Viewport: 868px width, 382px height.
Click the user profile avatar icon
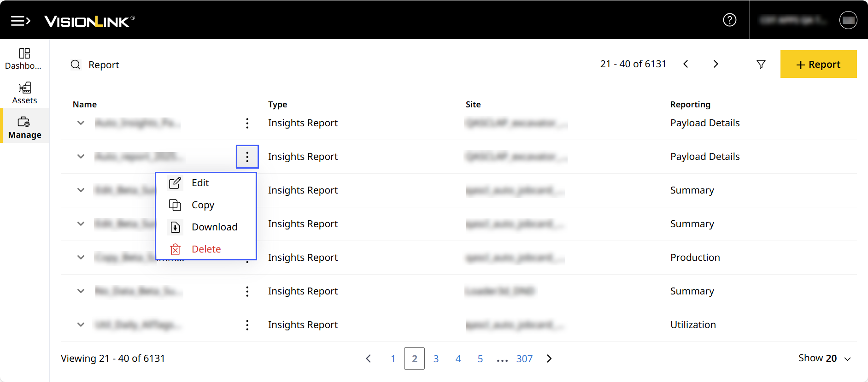click(848, 20)
